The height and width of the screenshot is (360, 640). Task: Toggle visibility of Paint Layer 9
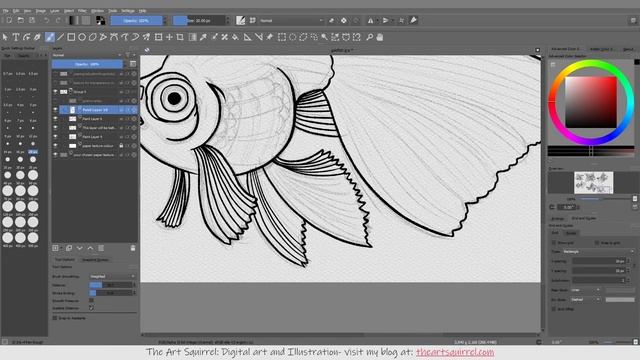(x=56, y=137)
